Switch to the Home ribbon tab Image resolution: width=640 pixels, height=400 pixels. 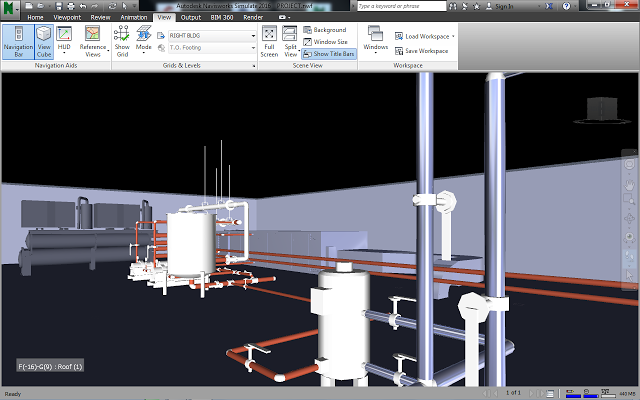[x=35, y=17]
